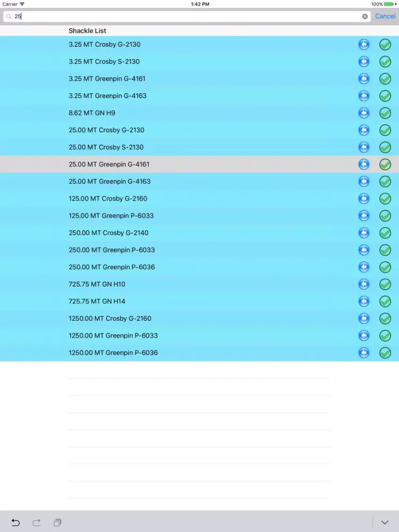The height and width of the screenshot is (532, 399).
Task: Tap blue arrow icon for 25.00 MT Crosby G-2130
Action: (x=364, y=130)
